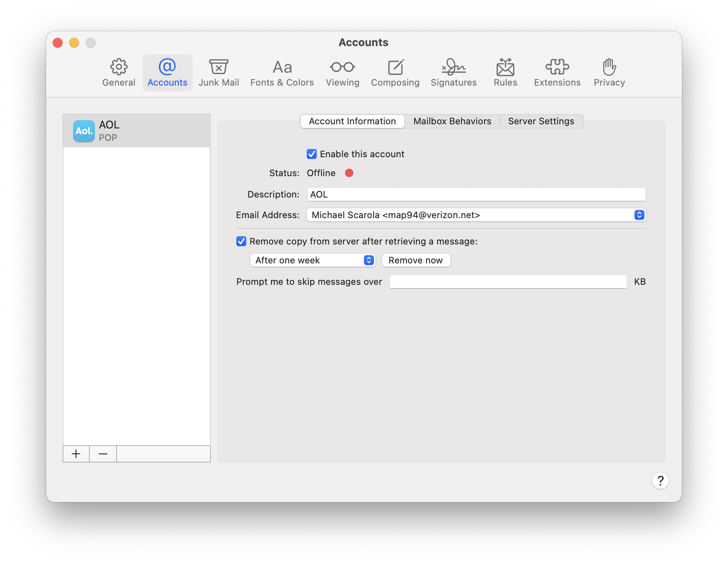The height and width of the screenshot is (563, 728).
Task: Open the Email Address dropdown
Action: point(476,215)
